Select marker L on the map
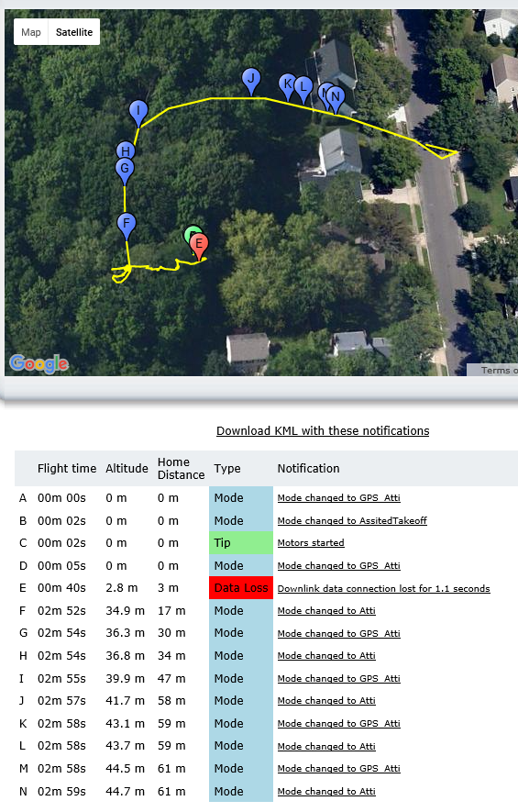The width and height of the screenshot is (518, 812). click(303, 89)
